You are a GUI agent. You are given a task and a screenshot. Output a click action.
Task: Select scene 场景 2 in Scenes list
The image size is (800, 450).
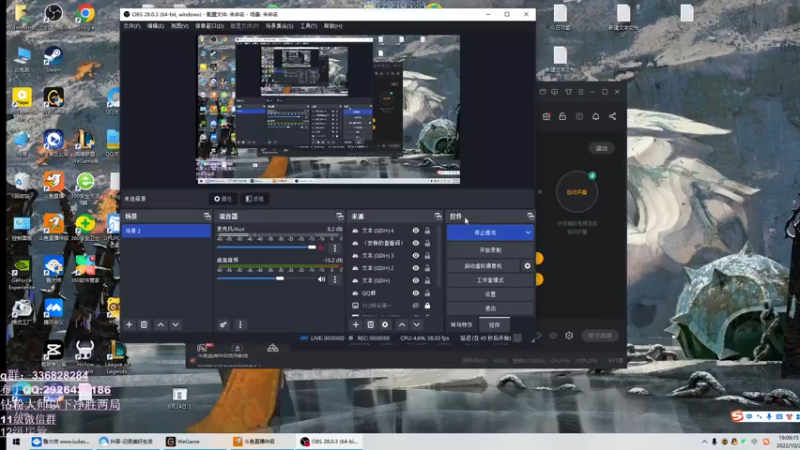pos(166,231)
